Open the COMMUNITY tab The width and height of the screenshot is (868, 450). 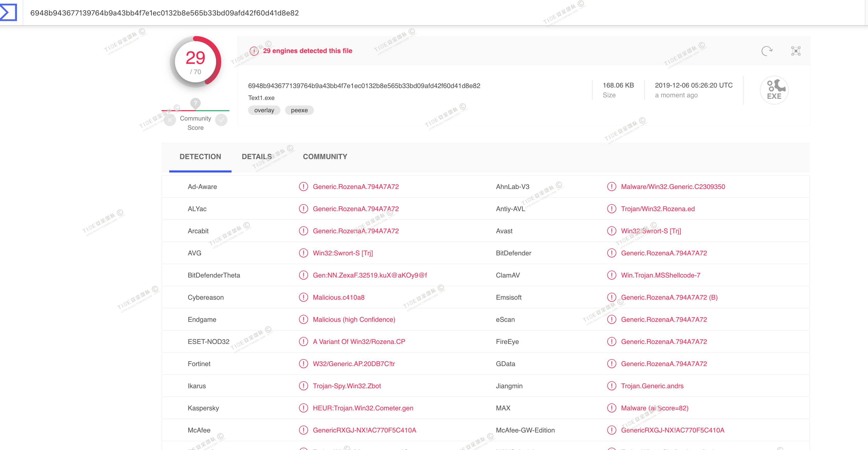[x=324, y=157]
